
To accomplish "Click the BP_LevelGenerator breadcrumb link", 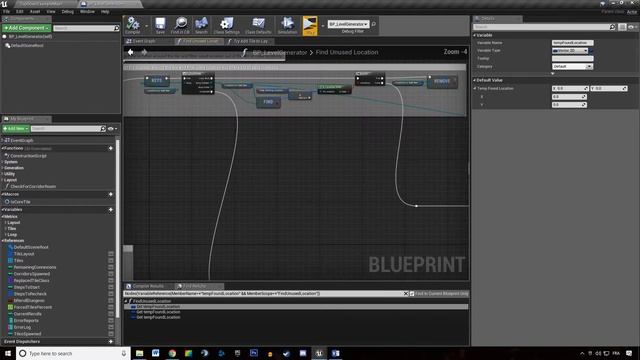I will point(280,53).
